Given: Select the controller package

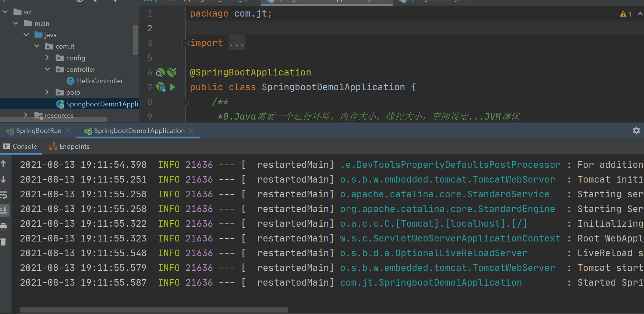Looking at the screenshot, I should pos(75,70).
